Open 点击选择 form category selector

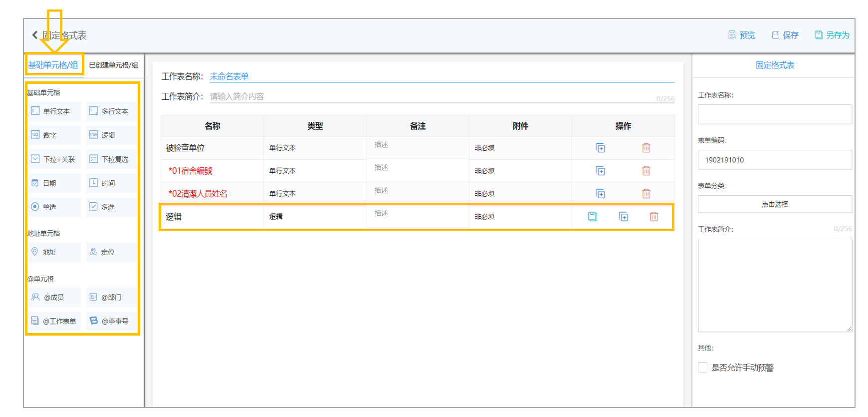pos(775,204)
